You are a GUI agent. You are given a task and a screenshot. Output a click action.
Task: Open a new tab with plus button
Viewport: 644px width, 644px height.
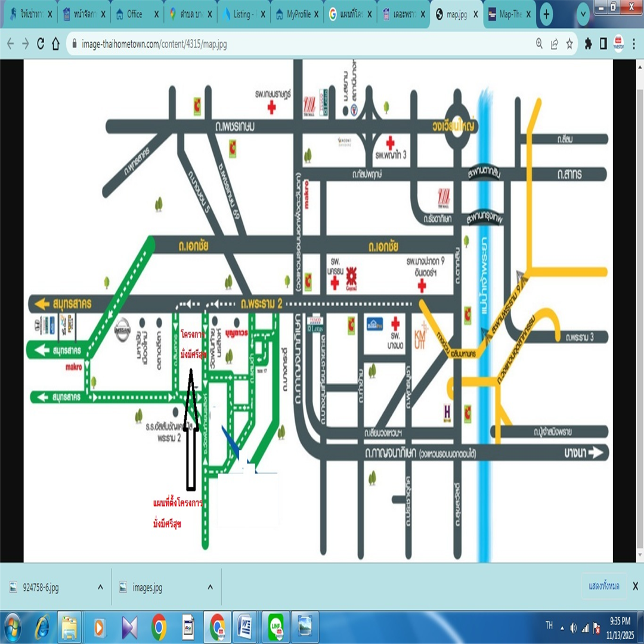[546, 15]
